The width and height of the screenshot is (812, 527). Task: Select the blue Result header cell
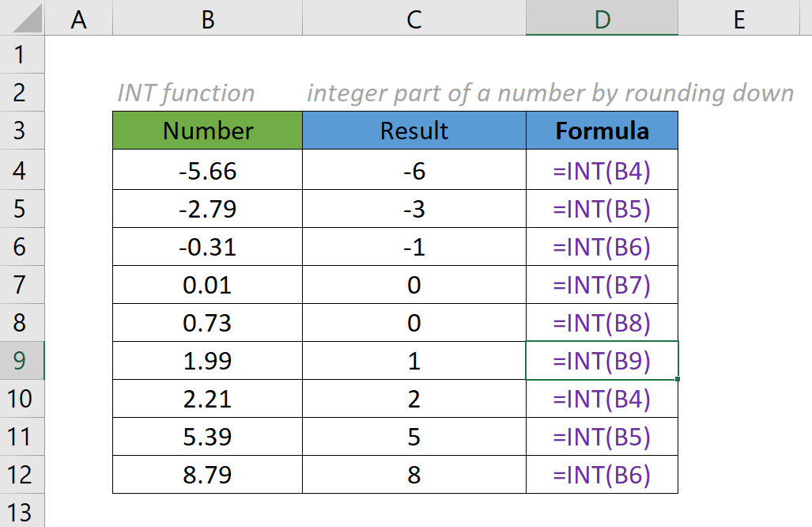click(414, 131)
